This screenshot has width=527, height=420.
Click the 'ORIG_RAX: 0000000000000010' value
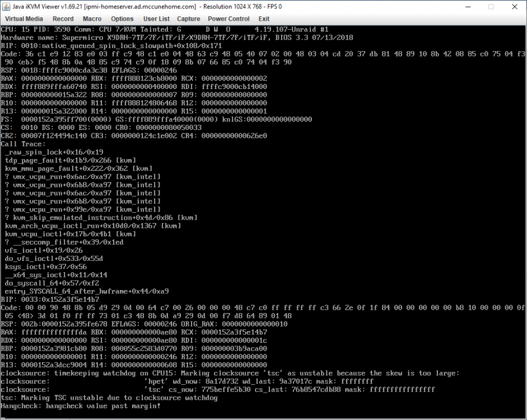[x=234, y=324]
